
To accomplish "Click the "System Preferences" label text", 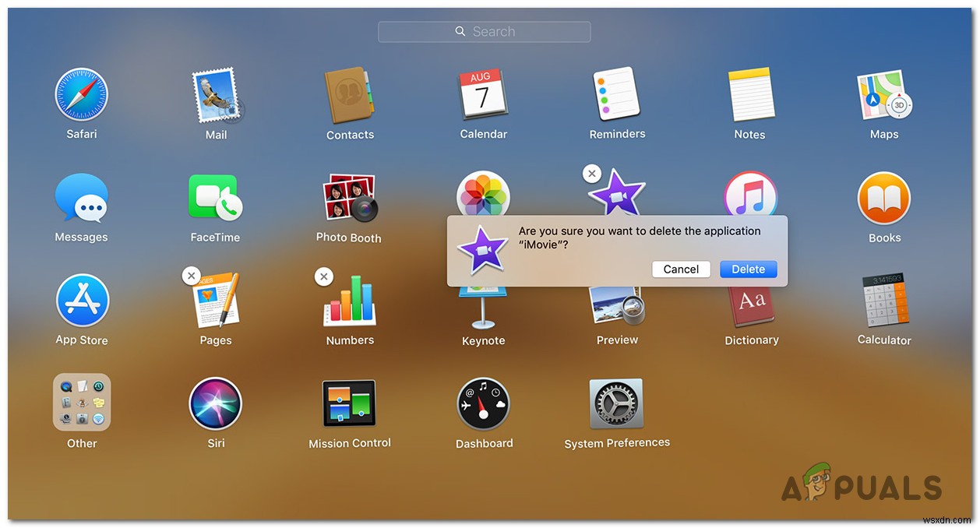I will point(617,443).
